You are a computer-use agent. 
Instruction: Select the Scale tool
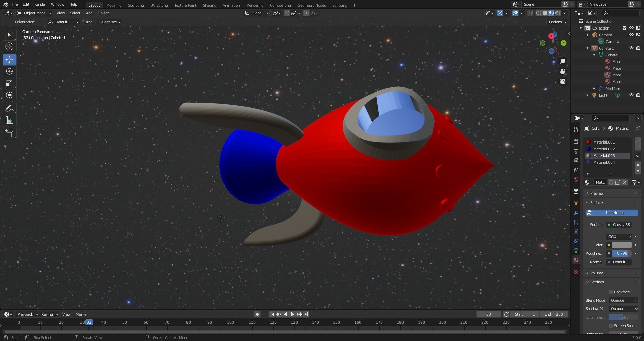point(9,83)
